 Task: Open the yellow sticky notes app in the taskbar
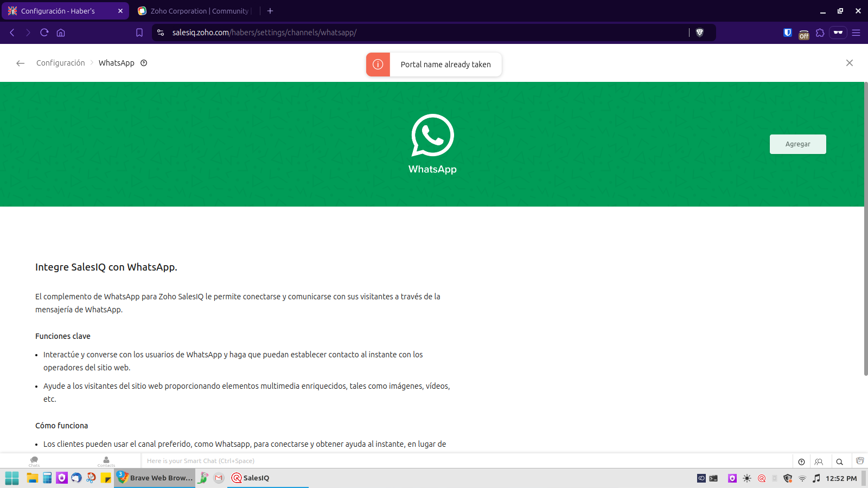tap(106, 478)
